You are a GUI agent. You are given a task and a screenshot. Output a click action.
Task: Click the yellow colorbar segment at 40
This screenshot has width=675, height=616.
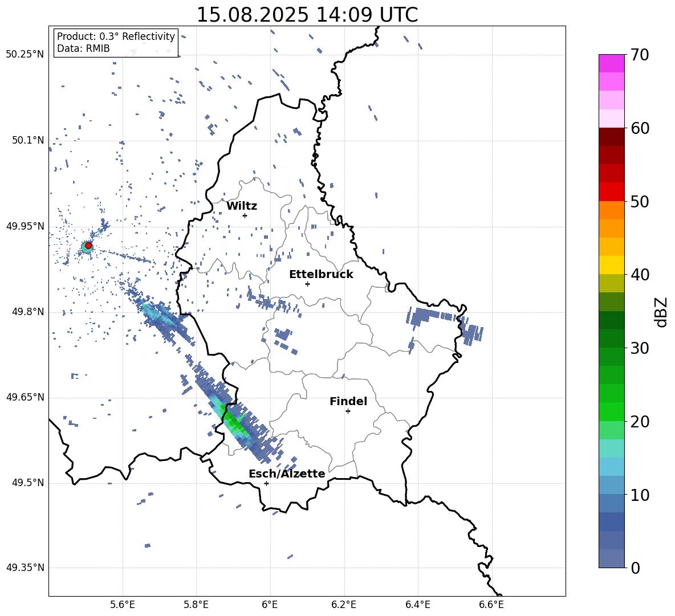(x=612, y=265)
